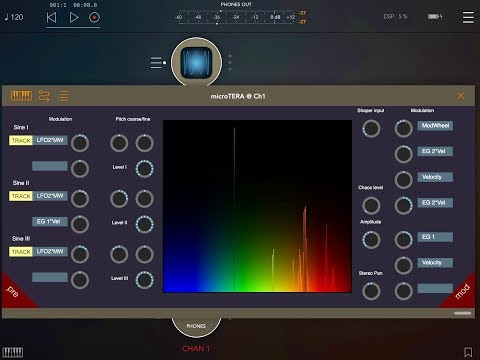Open Sine I LFO2*MW modulation source

click(x=50, y=140)
